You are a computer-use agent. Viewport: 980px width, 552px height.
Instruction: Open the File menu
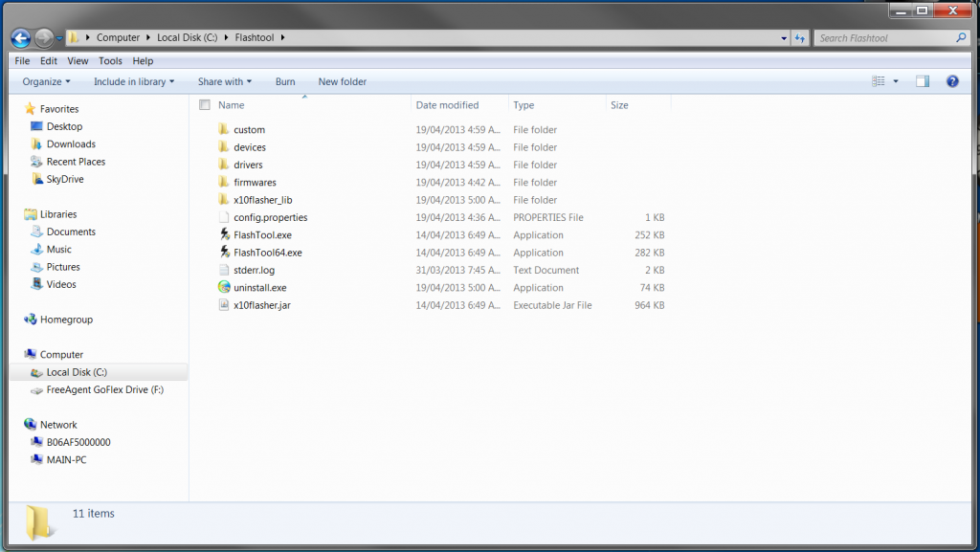23,60
